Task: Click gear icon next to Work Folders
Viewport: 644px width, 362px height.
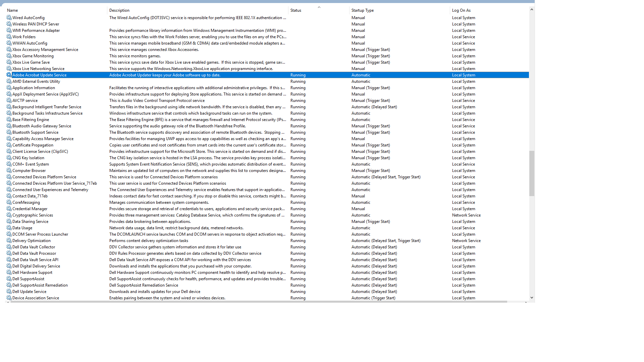Action: (x=9, y=37)
